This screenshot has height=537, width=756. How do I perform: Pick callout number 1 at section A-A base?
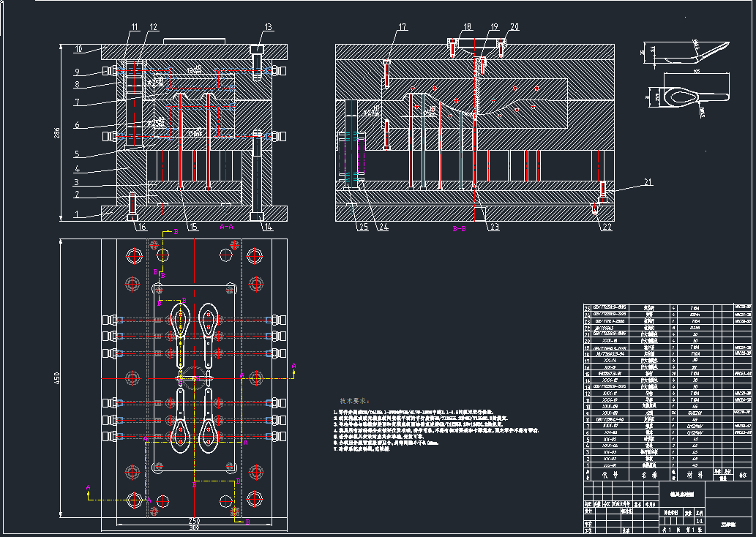(76, 215)
